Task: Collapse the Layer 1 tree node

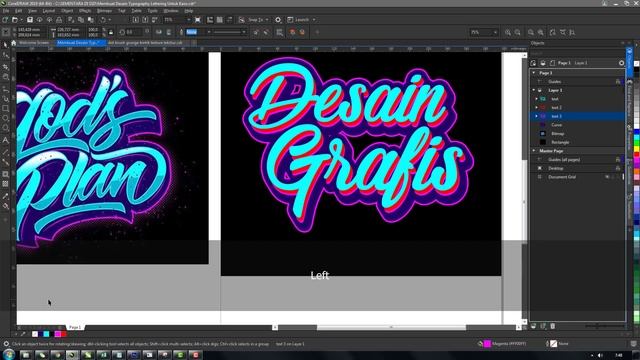Action: 533,90
